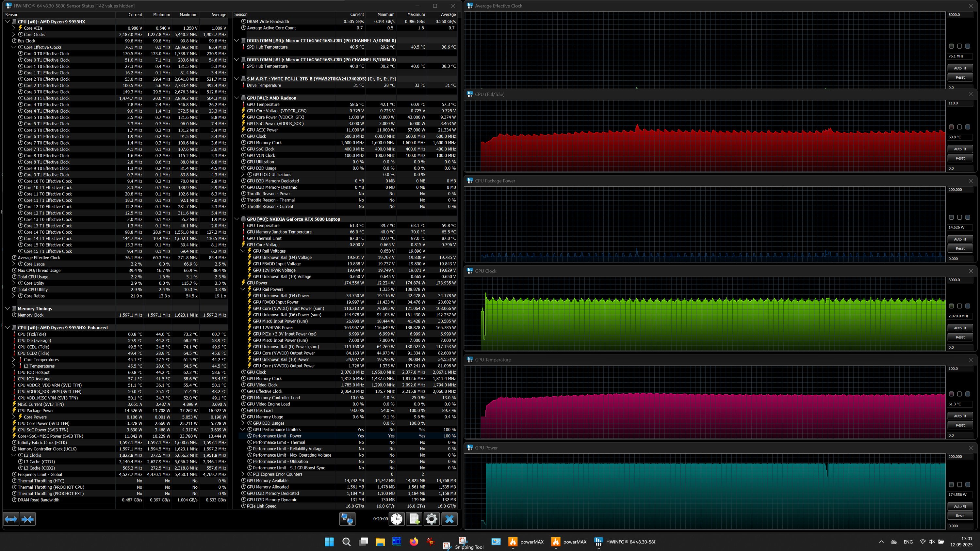The image size is (980, 551).
Task: Click Reset in GPU Temperature graph
Action: (960, 425)
